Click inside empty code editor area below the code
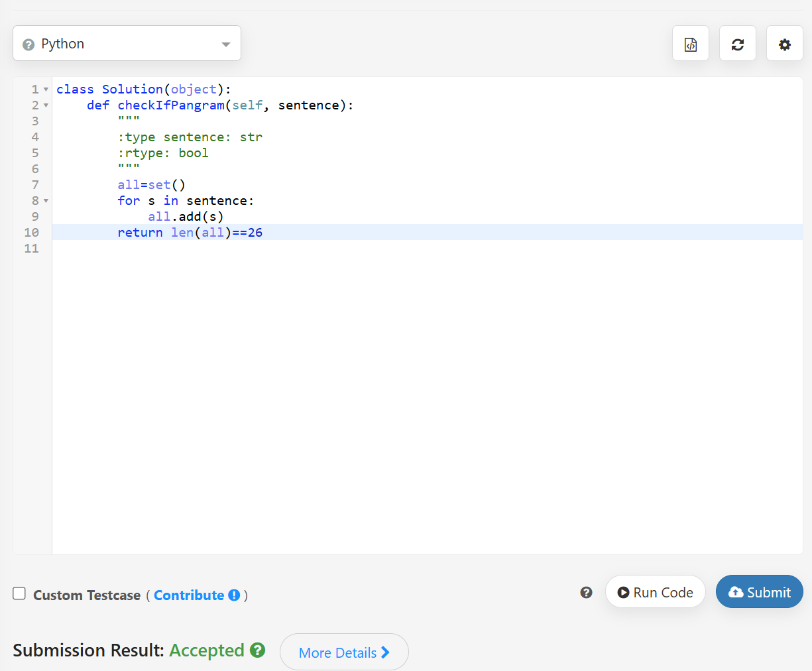Image resolution: width=812 pixels, height=671 pixels. pos(428,404)
